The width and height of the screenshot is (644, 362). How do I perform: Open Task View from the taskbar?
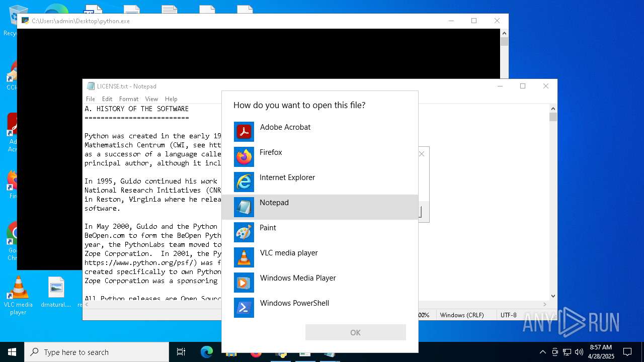point(181,352)
